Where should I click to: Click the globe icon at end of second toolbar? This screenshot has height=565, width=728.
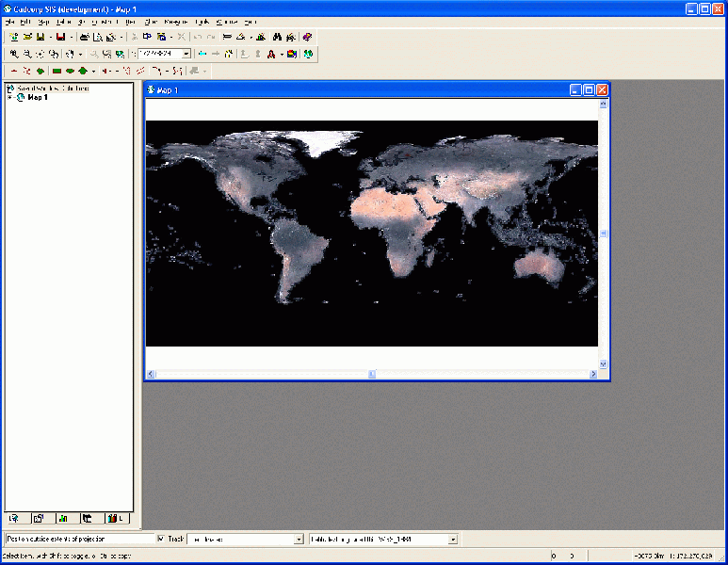pyautogui.click(x=308, y=55)
